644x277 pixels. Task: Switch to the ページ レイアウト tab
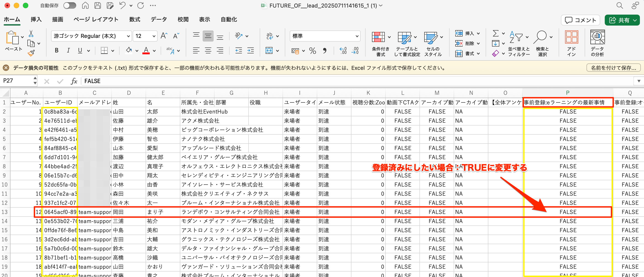pyautogui.click(x=96, y=19)
